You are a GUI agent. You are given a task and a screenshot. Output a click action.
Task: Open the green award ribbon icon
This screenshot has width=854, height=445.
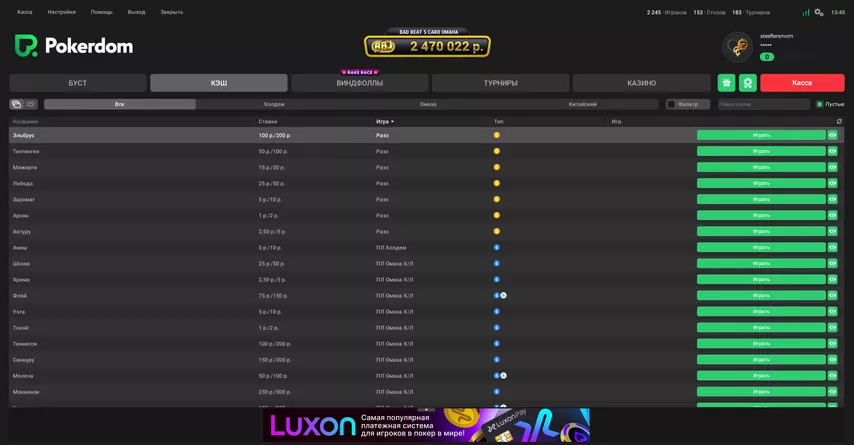coord(746,83)
